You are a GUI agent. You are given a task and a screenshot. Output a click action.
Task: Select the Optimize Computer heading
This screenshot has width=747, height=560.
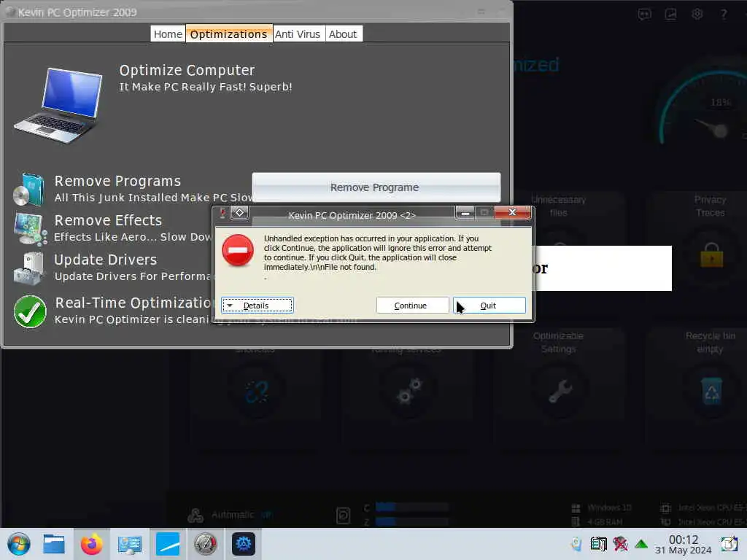[187, 71]
